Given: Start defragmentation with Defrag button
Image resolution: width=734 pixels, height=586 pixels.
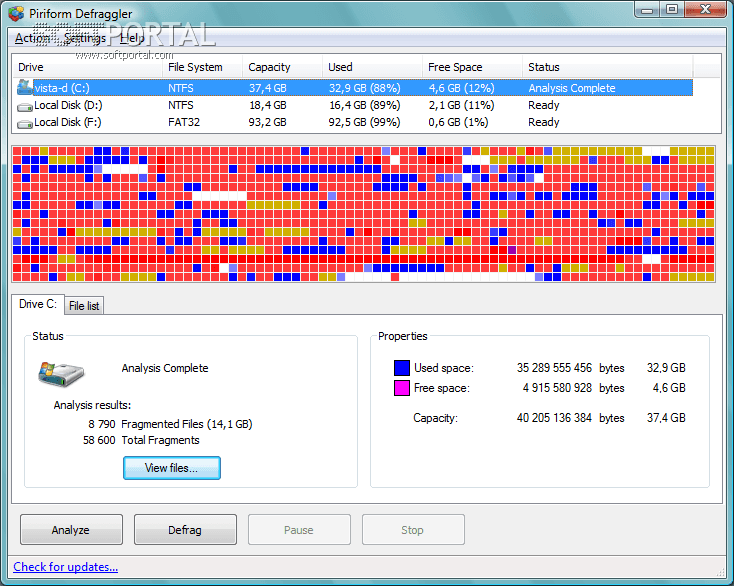Looking at the screenshot, I should click(185, 530).
